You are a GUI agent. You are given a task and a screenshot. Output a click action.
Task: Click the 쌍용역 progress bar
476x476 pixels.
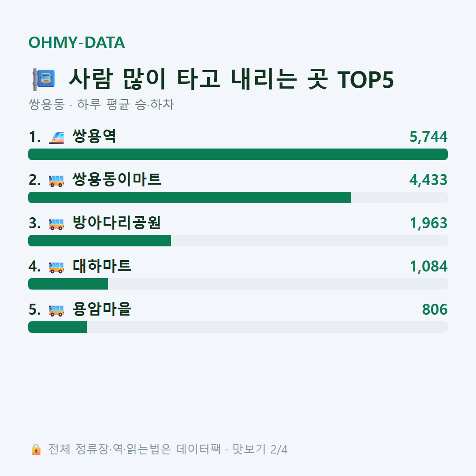238,154
